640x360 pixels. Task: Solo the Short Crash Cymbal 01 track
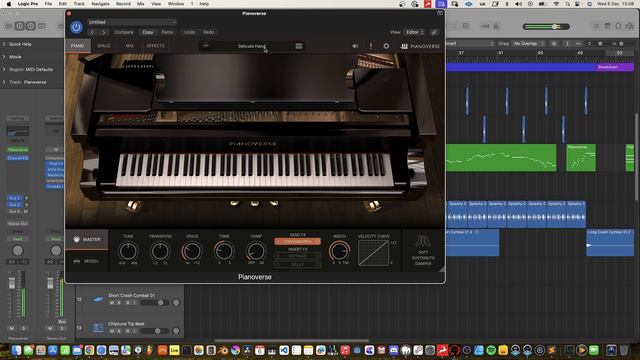click(x=119, y=303)
